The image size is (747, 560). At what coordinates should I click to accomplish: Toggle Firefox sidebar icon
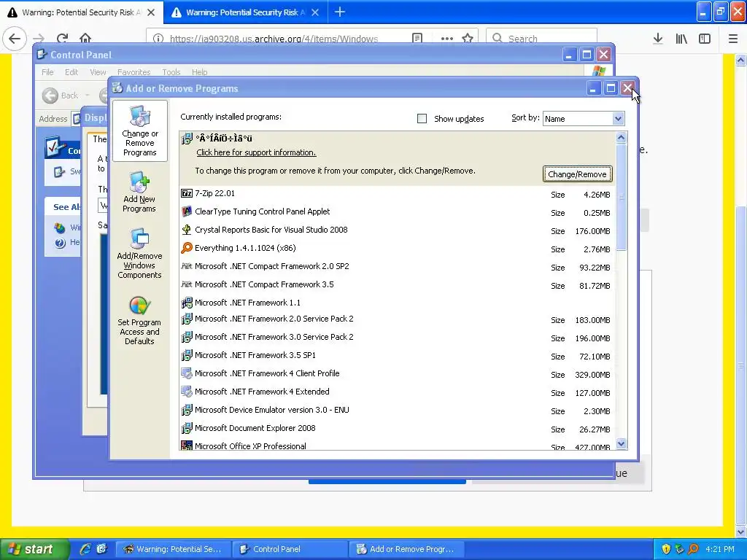tap(705, 39)
